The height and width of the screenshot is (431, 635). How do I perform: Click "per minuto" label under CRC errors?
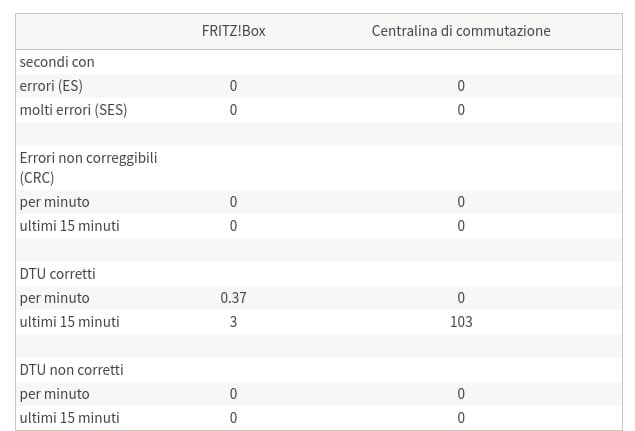tap(54, 202)
